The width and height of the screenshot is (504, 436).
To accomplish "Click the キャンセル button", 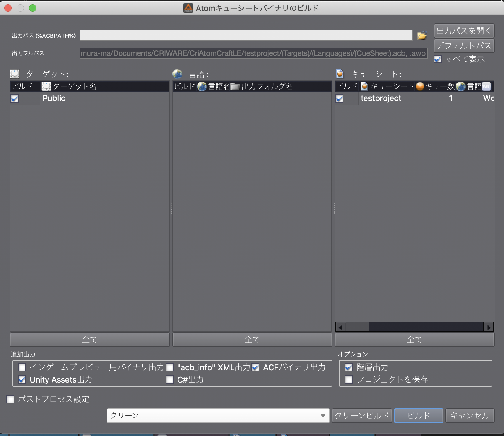I will (470, 416).
